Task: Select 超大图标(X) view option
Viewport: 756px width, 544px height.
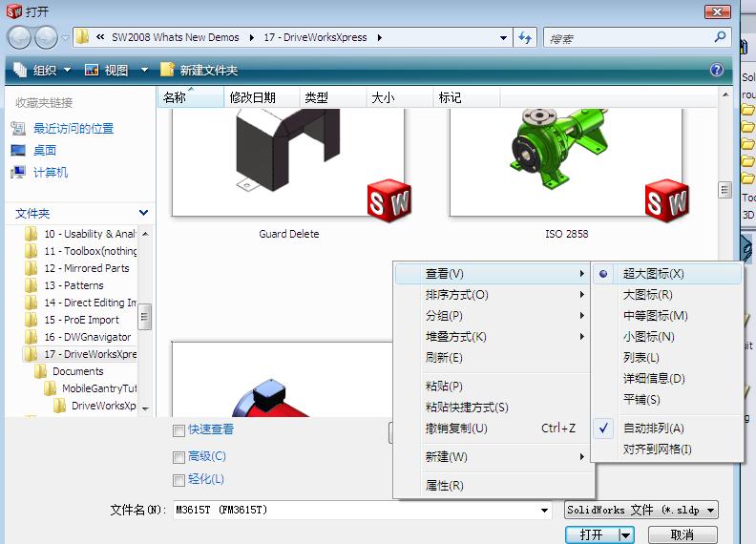Action: (667, 274)
